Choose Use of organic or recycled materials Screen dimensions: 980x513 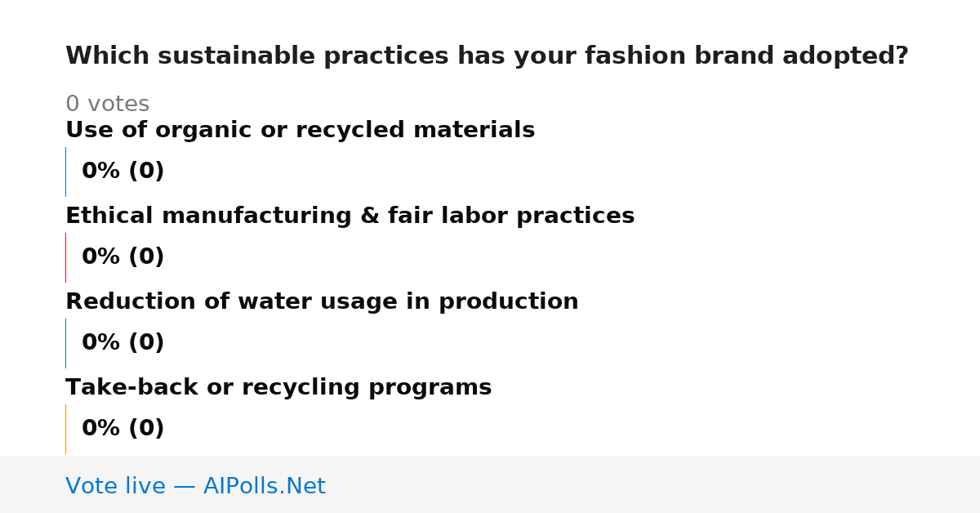pos(300,131)
